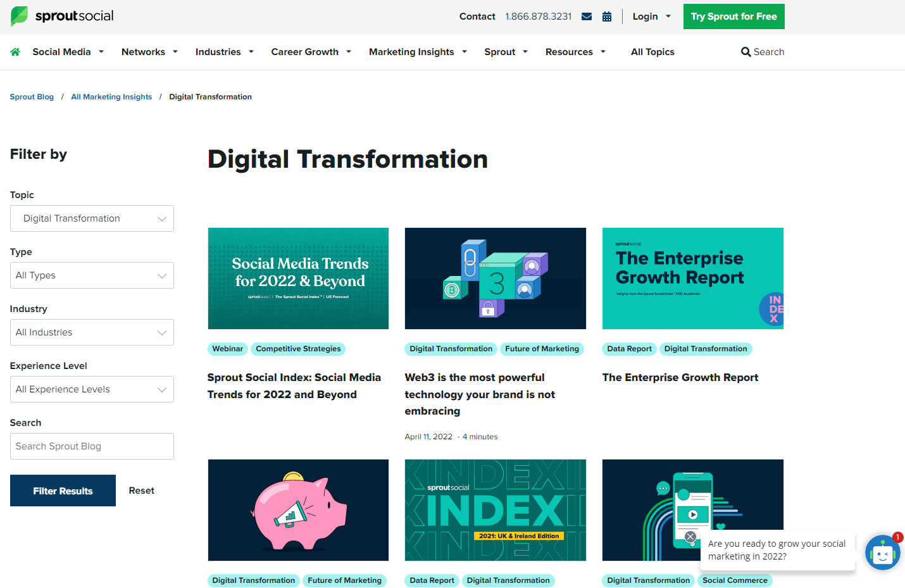
Task: Click Digital Transformation tag under piggy bank article
Action: point(254,580)
